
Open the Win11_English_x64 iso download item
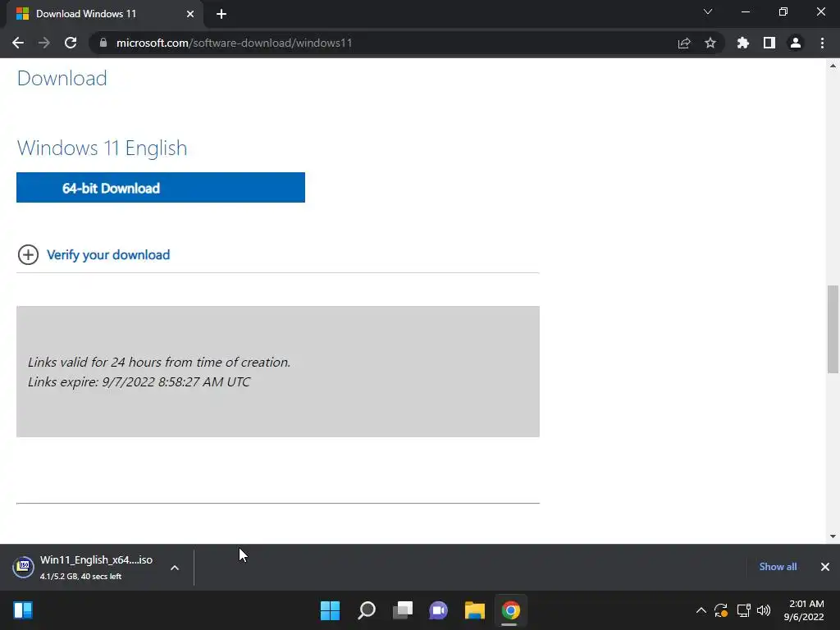coord(97,568)
